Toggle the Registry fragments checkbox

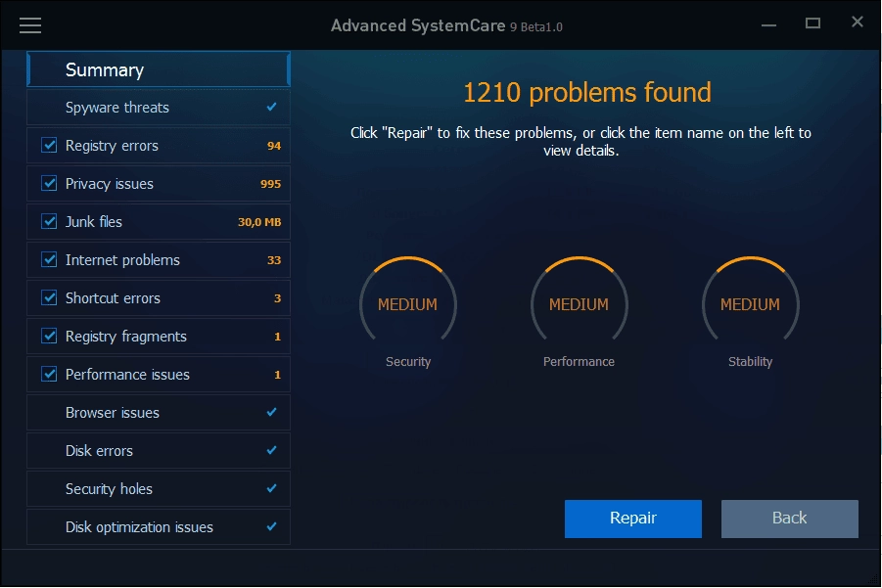point(50,337)
